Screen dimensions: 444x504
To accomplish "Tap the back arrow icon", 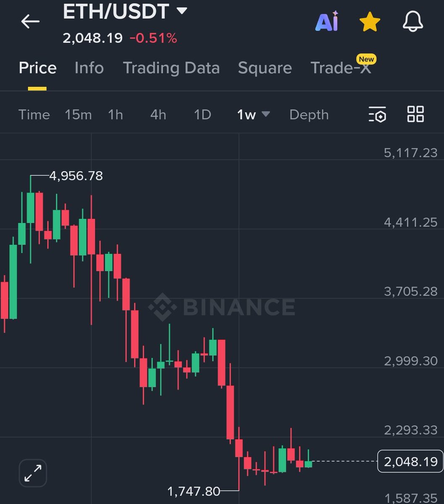I will tap(30, 21).
